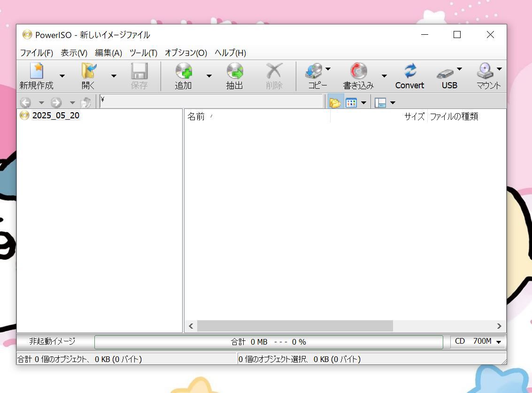Click the 開く (Open) folder icon
Image resolution: width=532 pixels, height=393 pixels.
click(89, 71)
